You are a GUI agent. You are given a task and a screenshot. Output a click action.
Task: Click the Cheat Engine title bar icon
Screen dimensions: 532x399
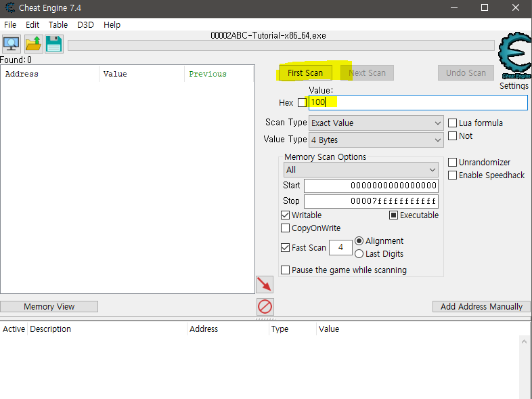tap(9, 7)
